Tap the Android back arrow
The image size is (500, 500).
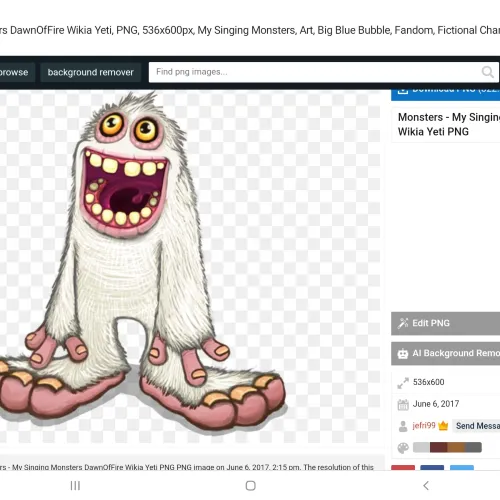click(425, 485)
